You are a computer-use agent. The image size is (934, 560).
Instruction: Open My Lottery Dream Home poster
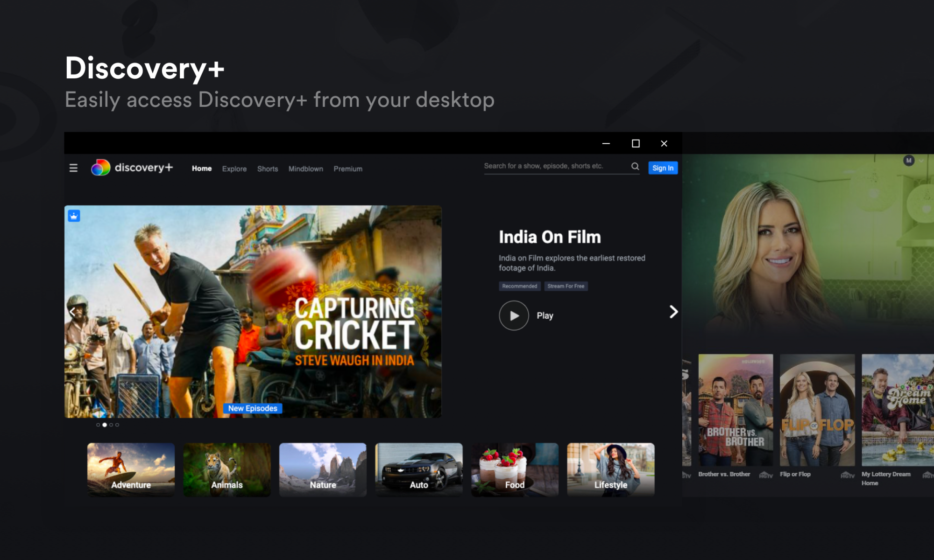click(x=898, y=410)
